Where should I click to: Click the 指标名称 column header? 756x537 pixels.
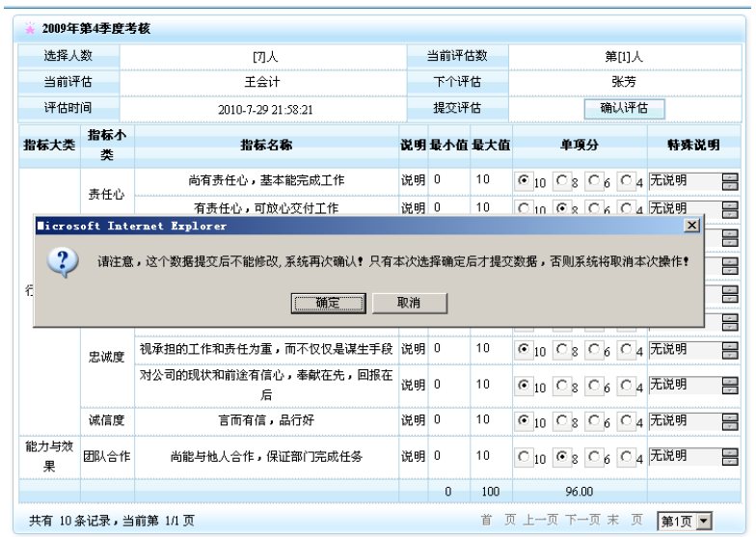click(x=266, y=145)
